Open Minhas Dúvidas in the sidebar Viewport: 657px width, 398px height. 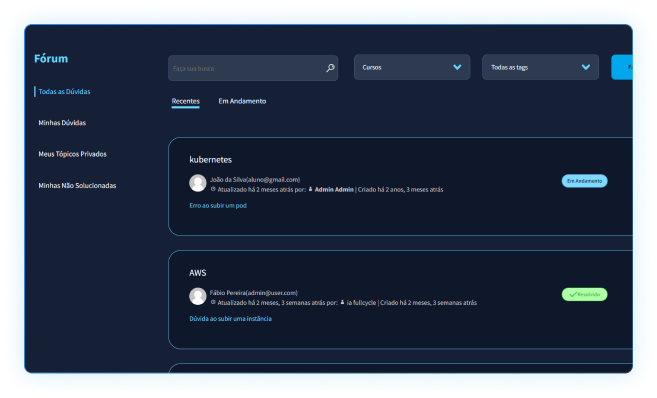coord(62,123)
